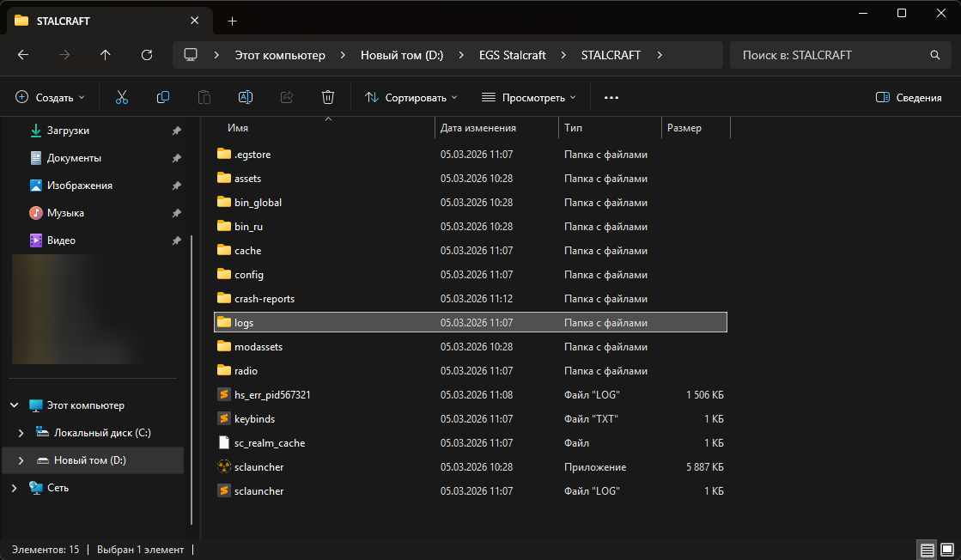
Task: Click the Copy icon in toolbar
Action: click(x=162, y=98)
